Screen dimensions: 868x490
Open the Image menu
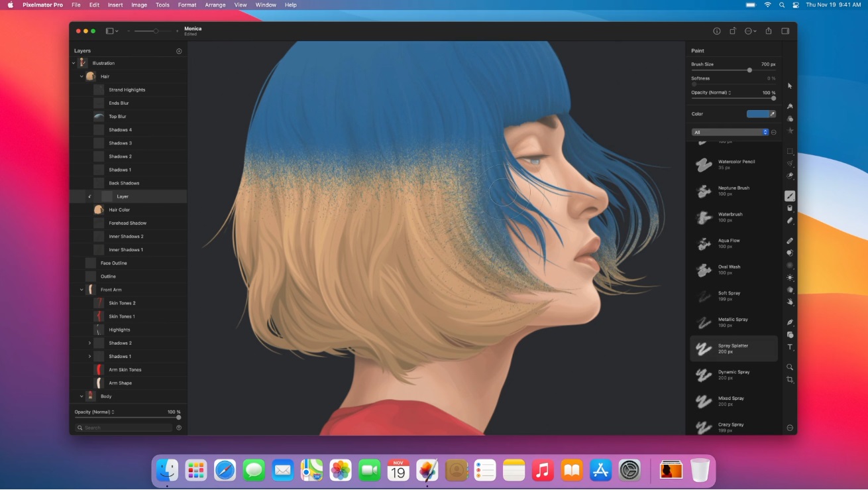tap(139, 5)
